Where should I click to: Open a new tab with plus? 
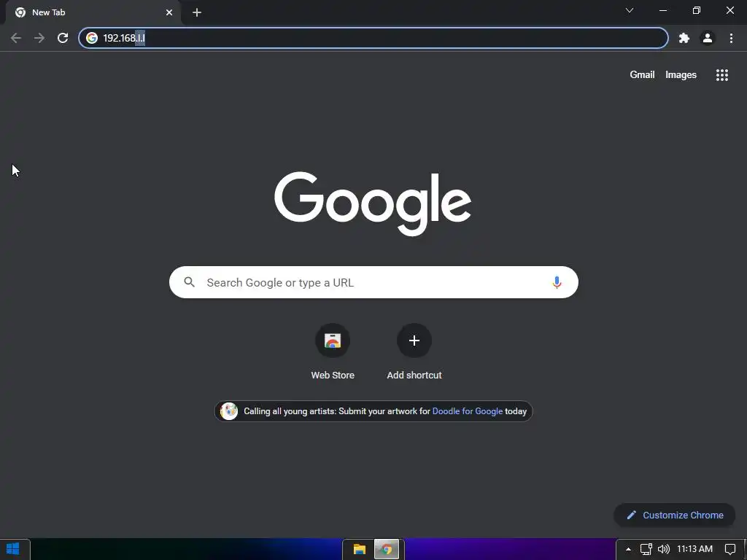point(197,12)
